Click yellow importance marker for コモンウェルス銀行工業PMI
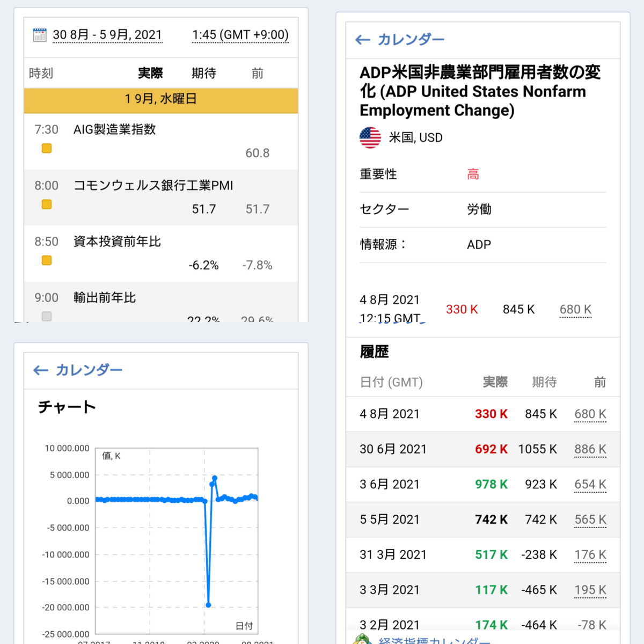This screenshot has width=644, height=644. 47,204
